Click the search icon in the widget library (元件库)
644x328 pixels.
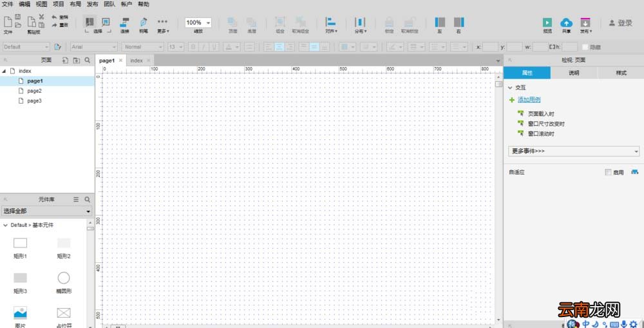coord(88,199)
